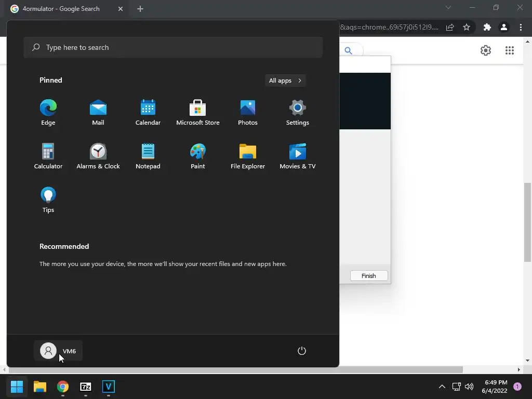Open the Chrome extensions puzzle icon
This screenshot has height=399, width=532.
pos(487,27)
